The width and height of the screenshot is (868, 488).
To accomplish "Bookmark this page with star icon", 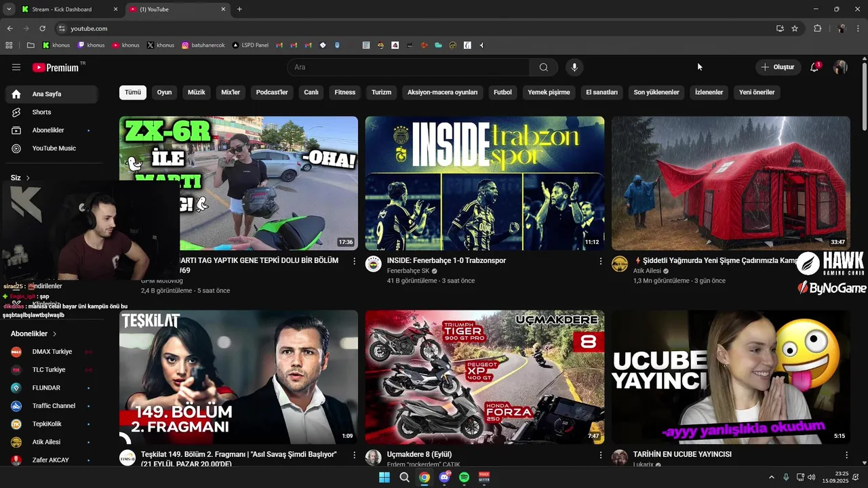I will tap(795, 28).
